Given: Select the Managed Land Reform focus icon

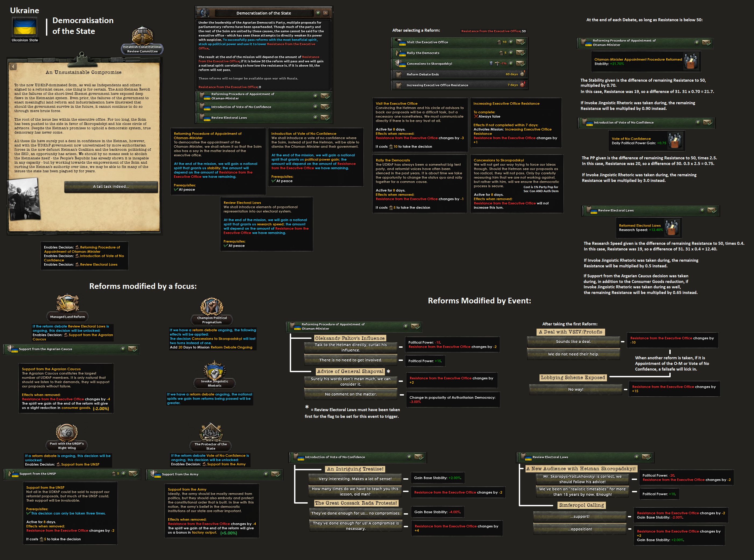Looking at the screenshot, I should pos(67,303).
